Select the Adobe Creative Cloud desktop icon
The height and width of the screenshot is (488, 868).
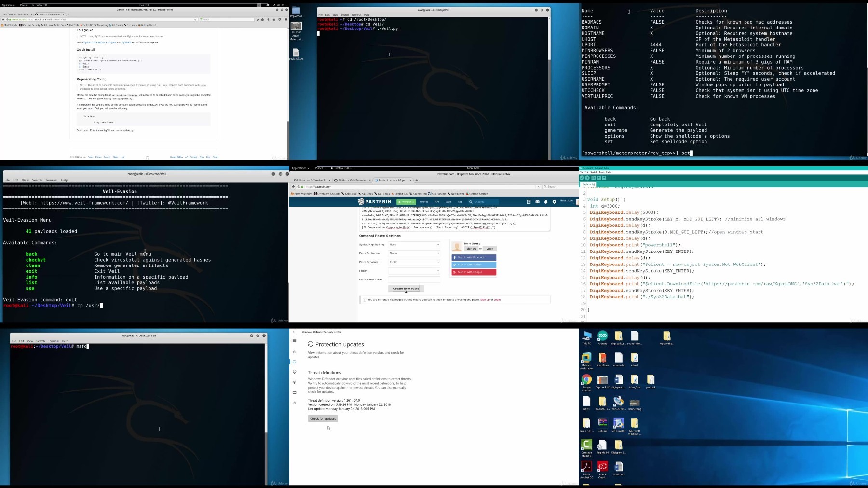(x=602, y=470)
